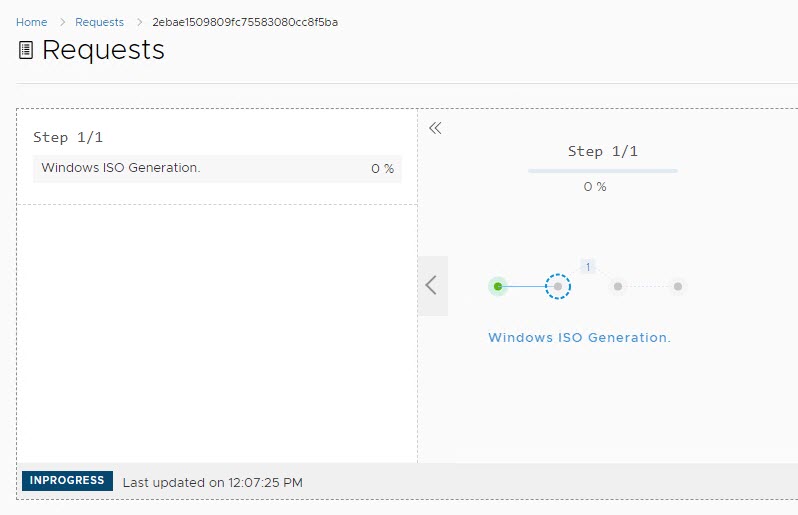Image resolution: width=798 pixels, height=515 pixels.
Task: Click the Last updated timestamp text
Action: 212,482
